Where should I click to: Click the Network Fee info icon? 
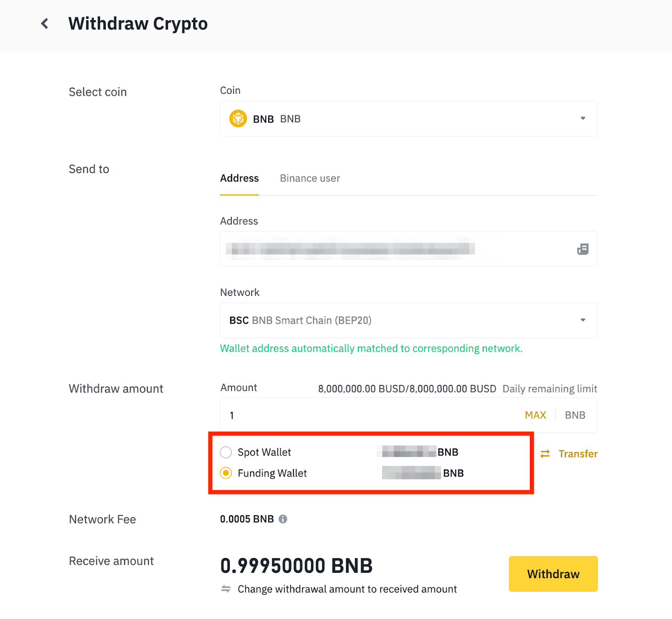click(x=283, y=519)
